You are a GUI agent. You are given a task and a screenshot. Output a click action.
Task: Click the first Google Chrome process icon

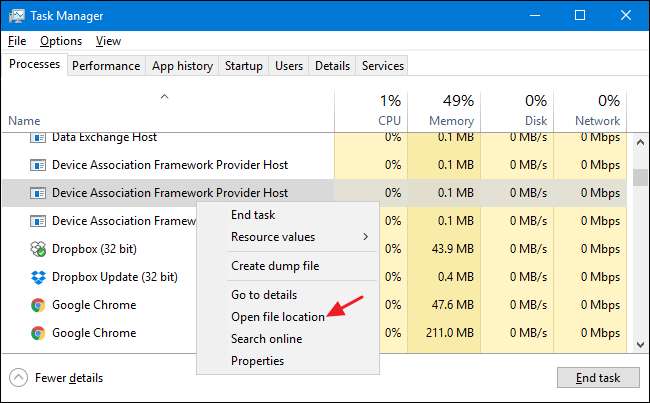[x=38, y=305]
